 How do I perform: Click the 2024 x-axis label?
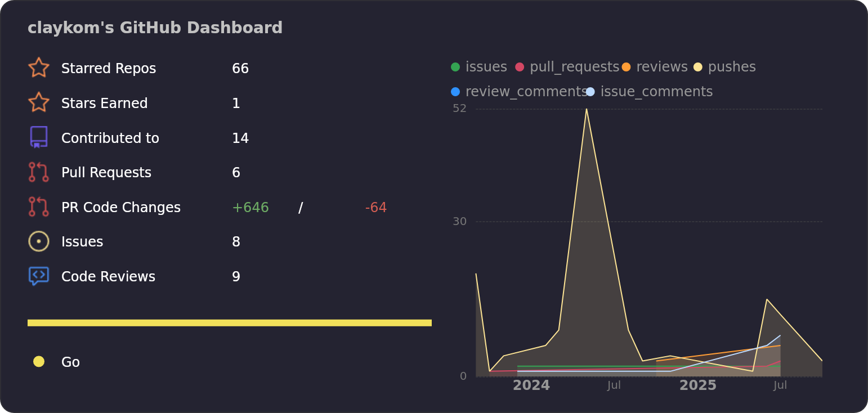coord(531,385)
